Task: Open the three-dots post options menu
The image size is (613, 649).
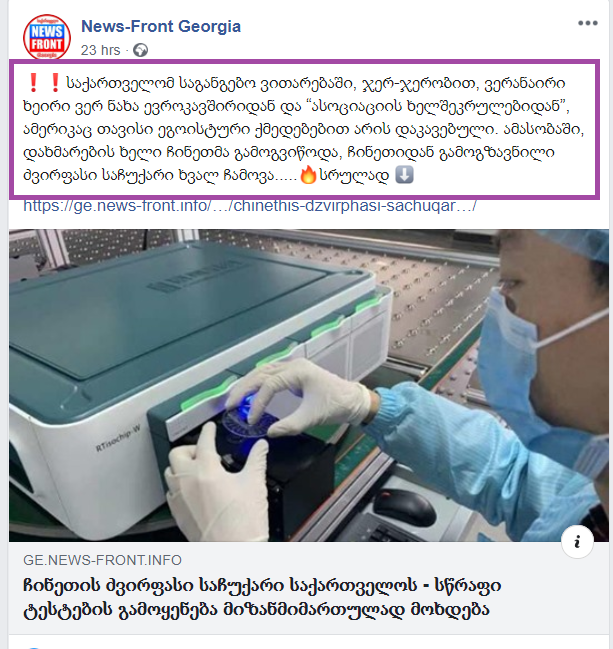Action: [588, 23]
